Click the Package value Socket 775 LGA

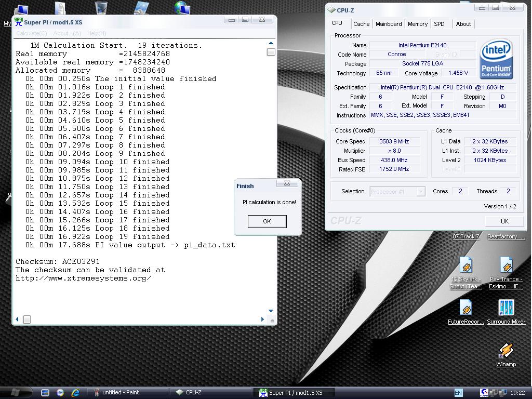[422, 63]
